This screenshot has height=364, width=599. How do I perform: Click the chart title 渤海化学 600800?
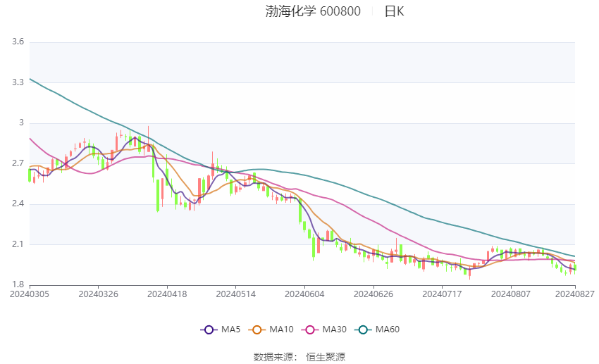tap(313, 11)
